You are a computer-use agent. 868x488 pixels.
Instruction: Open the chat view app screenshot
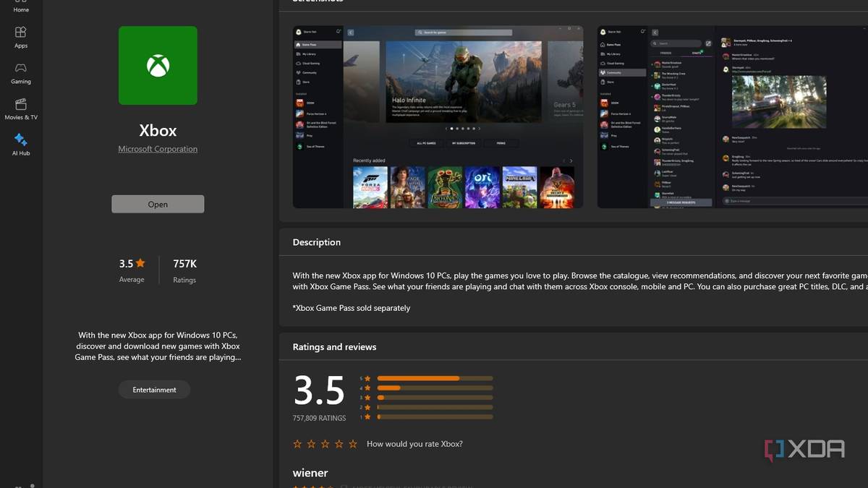pyautogui.click(x=732, y=117)
